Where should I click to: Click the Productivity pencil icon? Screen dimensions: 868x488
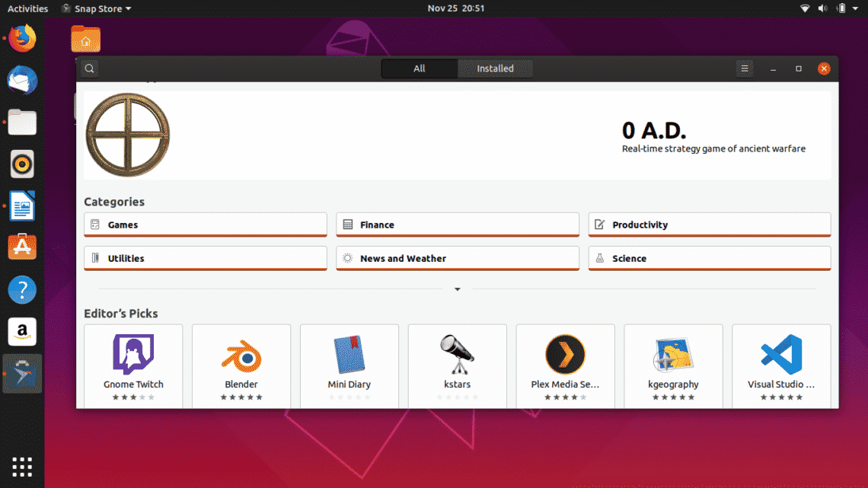pos(599,225)
